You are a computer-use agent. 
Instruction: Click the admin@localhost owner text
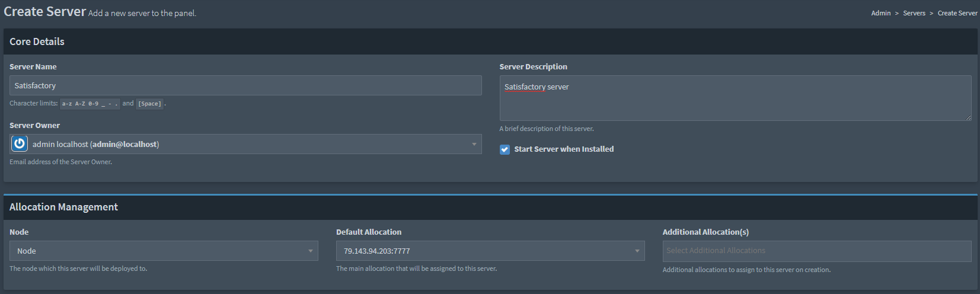125,144
